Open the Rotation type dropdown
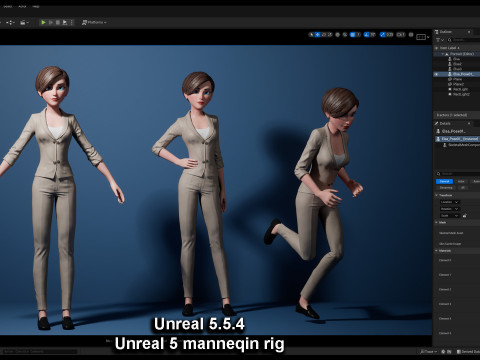 pos(450,209)
